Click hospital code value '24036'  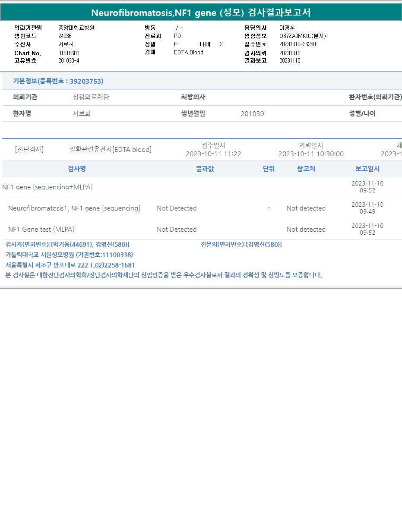click(x=65, y=36)
